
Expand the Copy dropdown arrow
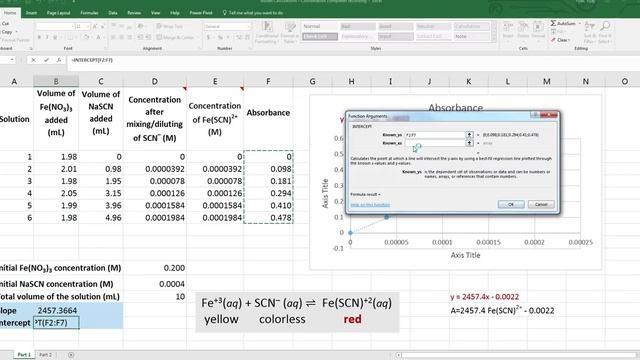(17, 32)
